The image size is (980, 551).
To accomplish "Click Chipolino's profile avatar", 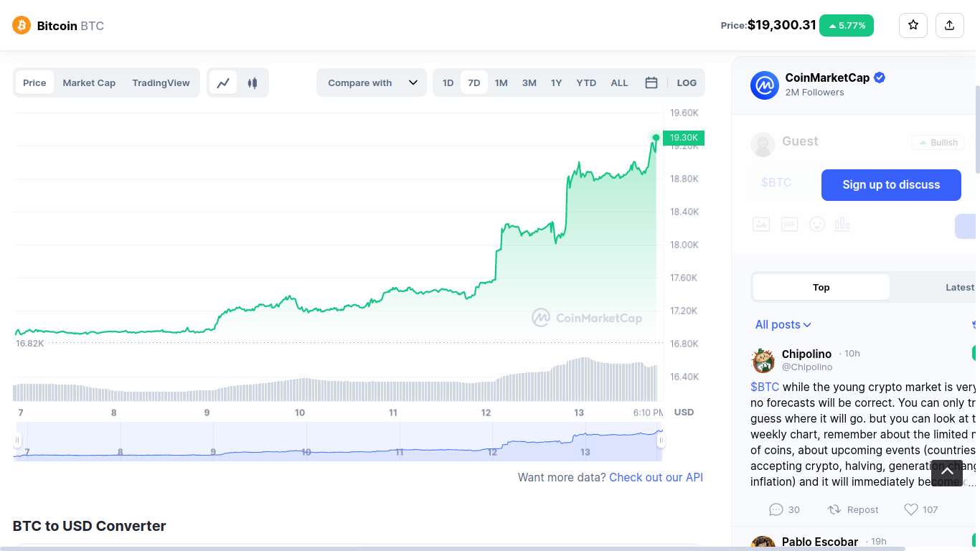I will [763, 360].
